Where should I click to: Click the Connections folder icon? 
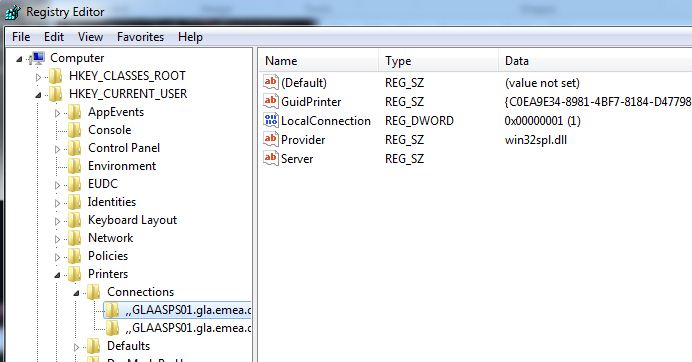click(94, 292)
